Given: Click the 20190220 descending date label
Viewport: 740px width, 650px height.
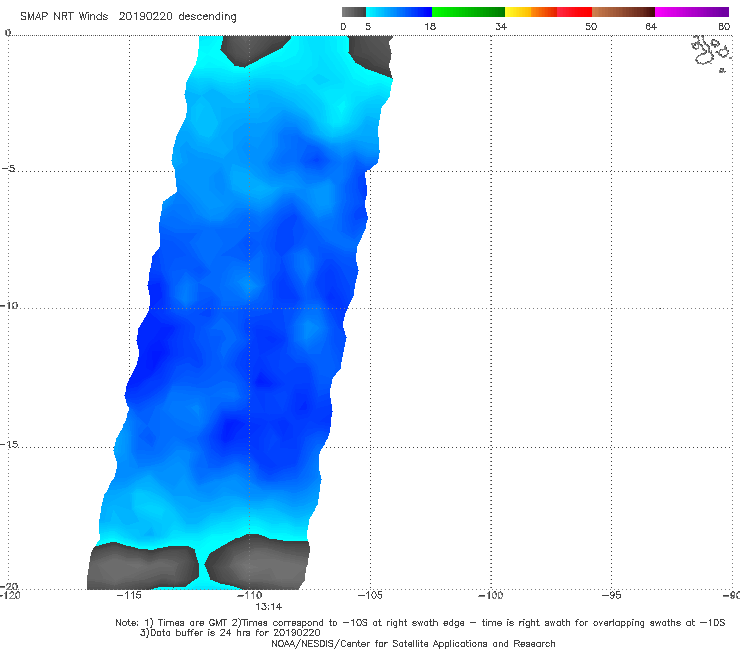Looking at the screenshot, I should pyautogui.click(x=177, y=16).
